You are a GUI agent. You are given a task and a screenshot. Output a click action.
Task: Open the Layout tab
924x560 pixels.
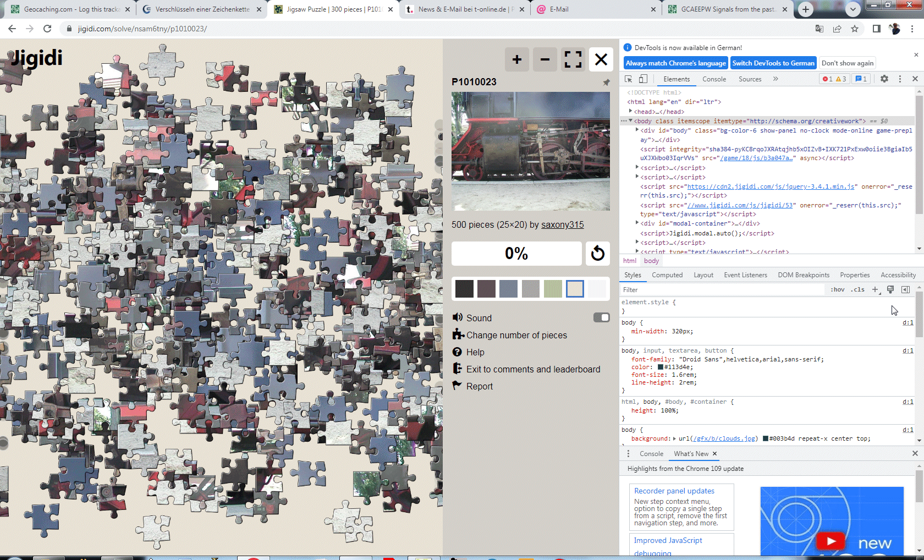pos(703,275)
